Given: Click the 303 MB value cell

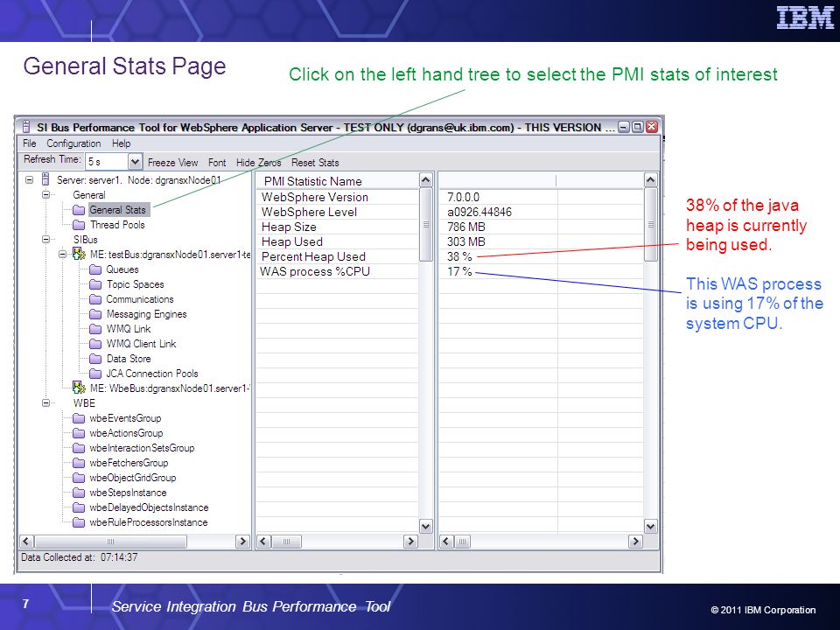Looking at the screenshot, I should [x=498, y=242].
